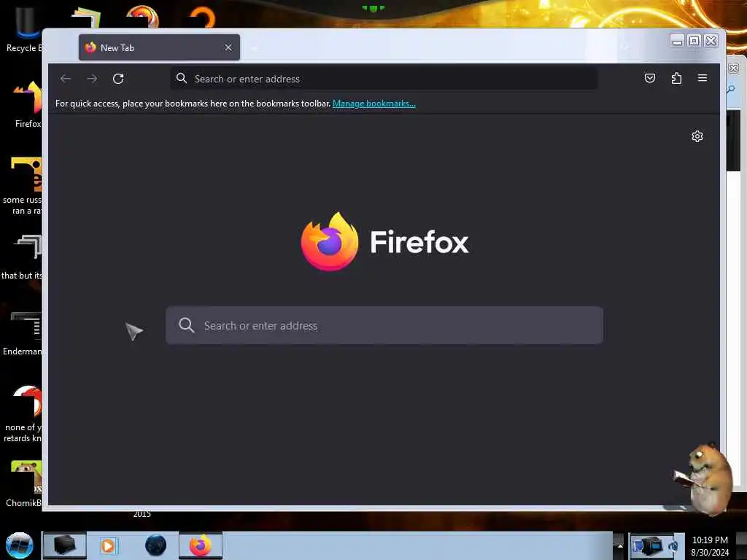The height and width of the screenshot is (560, 747).
Task: Open the Windows Start menu orb
Action: point(20,545)
